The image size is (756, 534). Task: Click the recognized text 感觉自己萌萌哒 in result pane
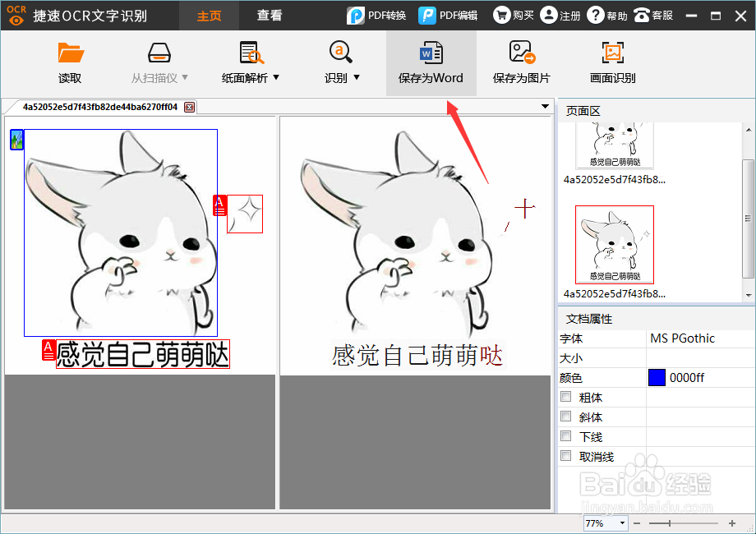[417, 356]
